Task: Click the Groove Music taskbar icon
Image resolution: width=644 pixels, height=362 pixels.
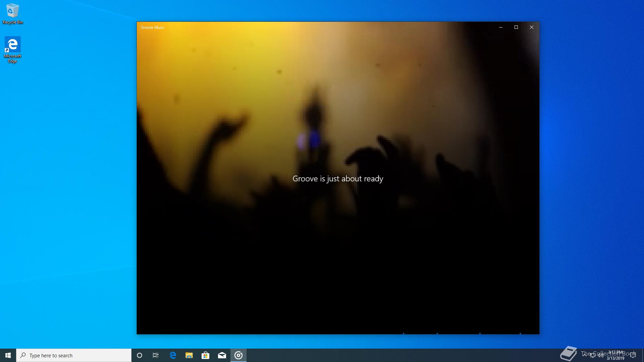Action: 238,355
